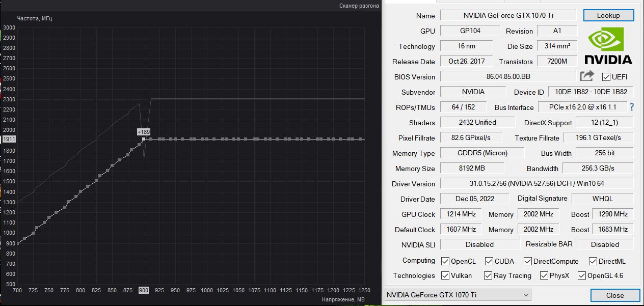The height and width of the screenshot is (306, 644).
Task: Click the 900 voltage axis marker
Action: pyautogui.click(x=144, y=290)
